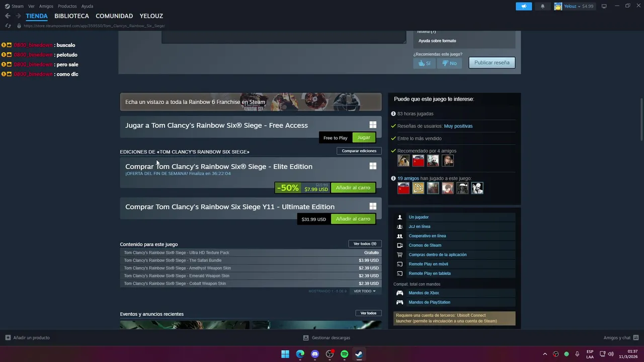Viewport: 644px width, 362px height.
Task: Open the notifications bell
Action: (542, 6)
